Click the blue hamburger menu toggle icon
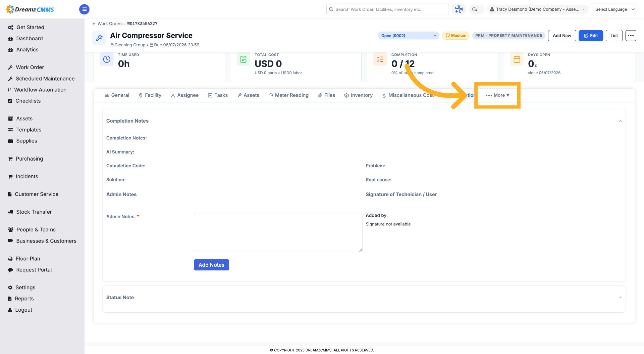 click(x=84, y=9)
